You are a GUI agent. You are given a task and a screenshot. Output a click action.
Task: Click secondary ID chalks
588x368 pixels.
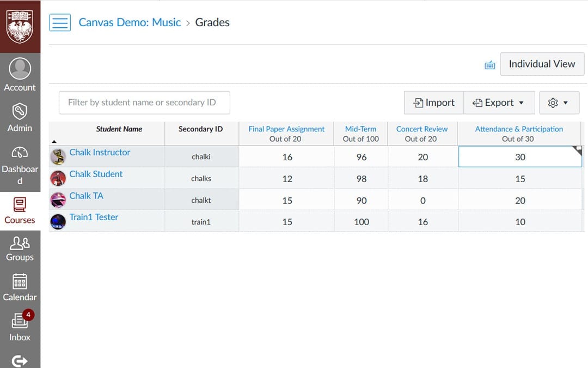coord(201,178)
